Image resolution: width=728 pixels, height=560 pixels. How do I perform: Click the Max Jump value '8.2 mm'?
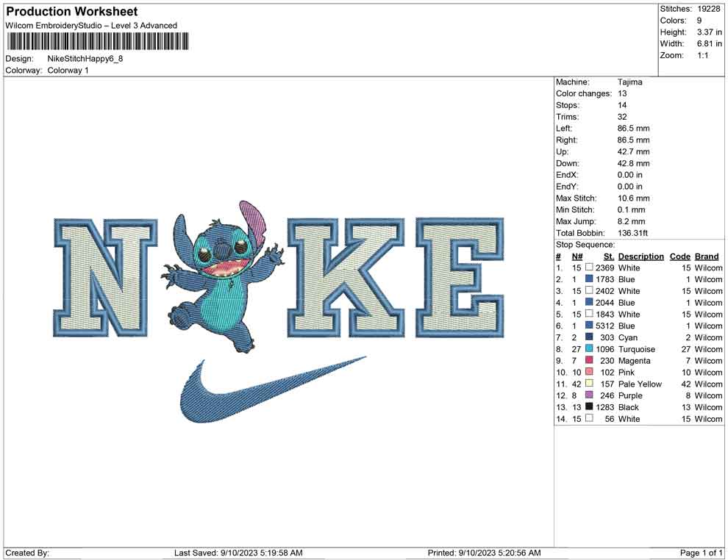(632, 221)
